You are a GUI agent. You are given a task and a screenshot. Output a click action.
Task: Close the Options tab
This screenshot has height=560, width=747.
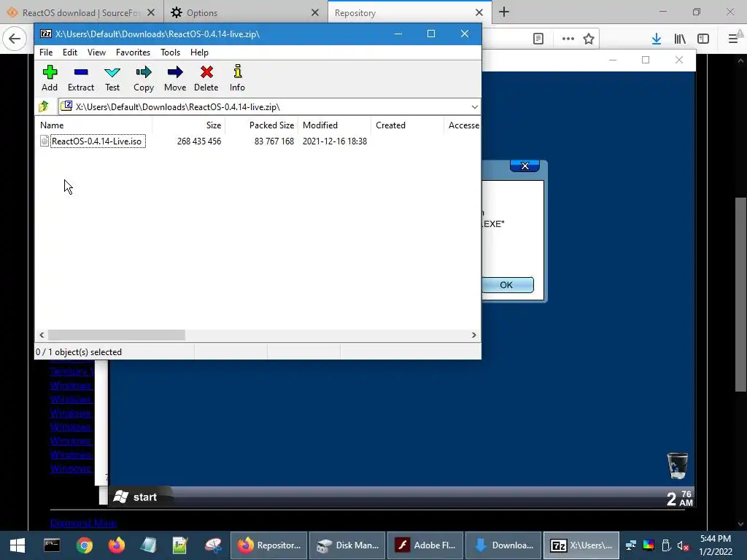[x=315, y=13]
